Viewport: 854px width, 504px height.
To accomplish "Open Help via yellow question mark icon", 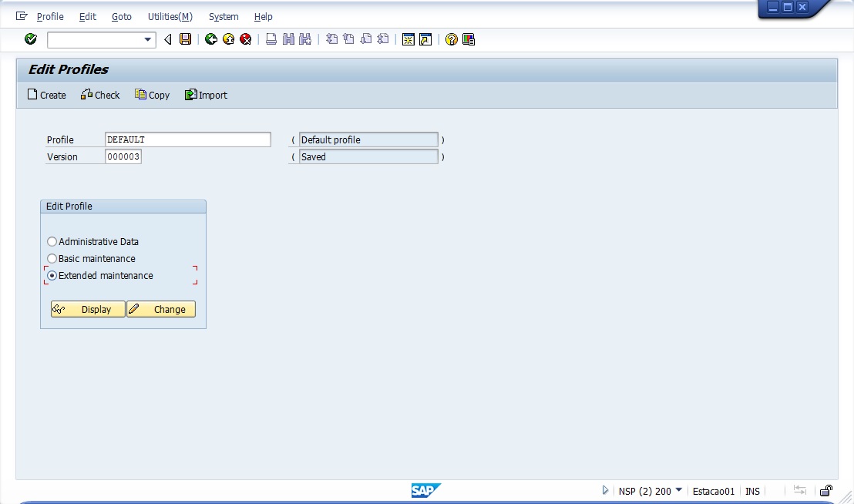I will click(452, 39).
